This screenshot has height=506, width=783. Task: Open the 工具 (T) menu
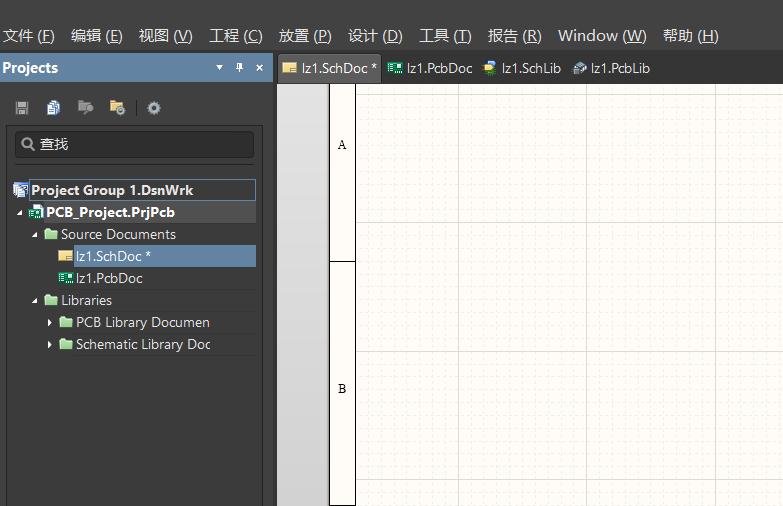coord(445,36)
